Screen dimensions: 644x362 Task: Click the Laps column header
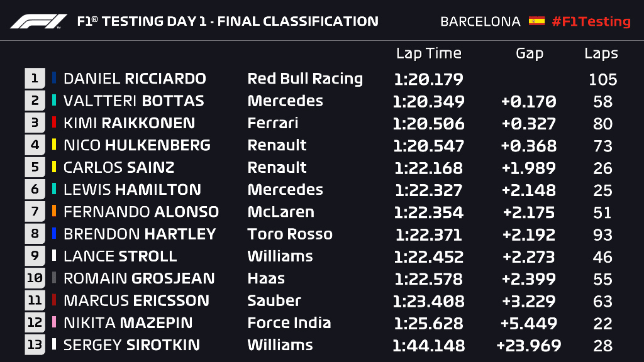tap(601, 53)
